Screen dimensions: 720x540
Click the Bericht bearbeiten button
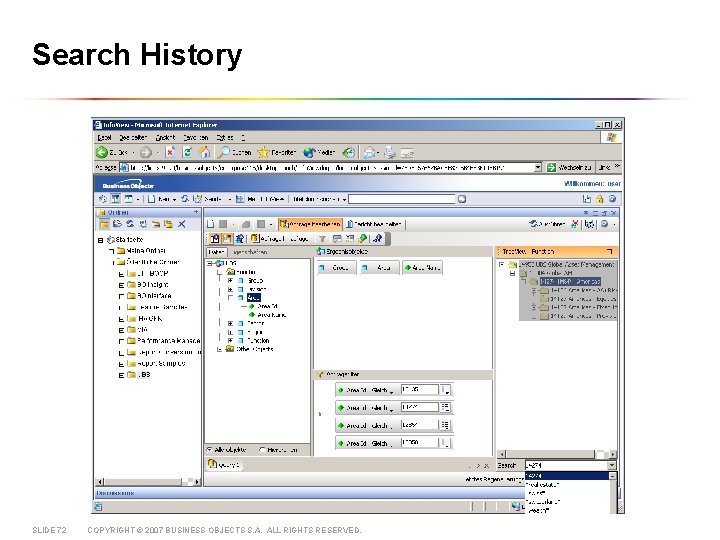[374, 224]
